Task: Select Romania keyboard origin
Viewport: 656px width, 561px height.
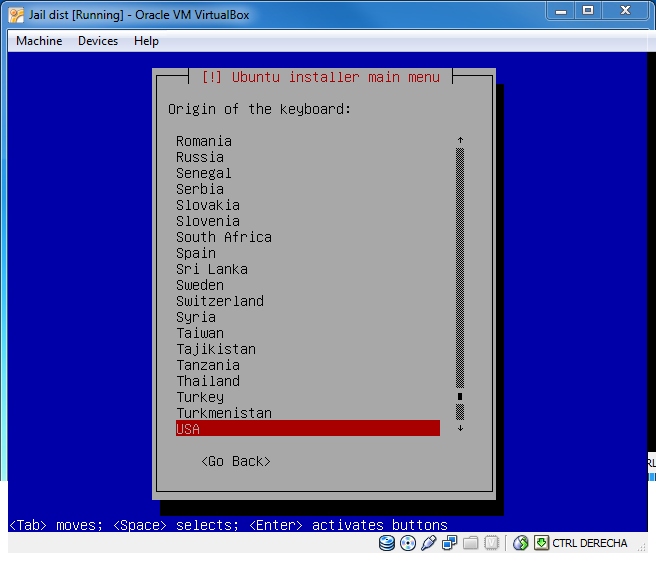Action: 308,141
